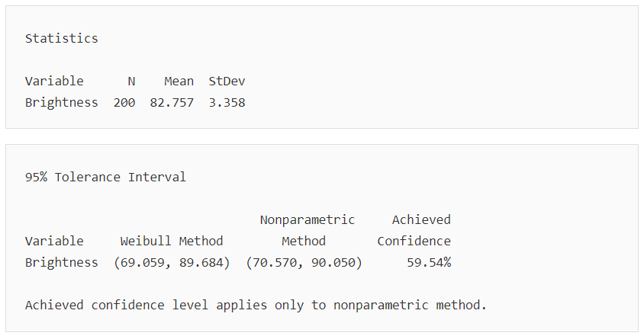Click the Nonparametric column header text
This screenshot has height=336, width=644.
pyautogui.click(x=308, y=220)
